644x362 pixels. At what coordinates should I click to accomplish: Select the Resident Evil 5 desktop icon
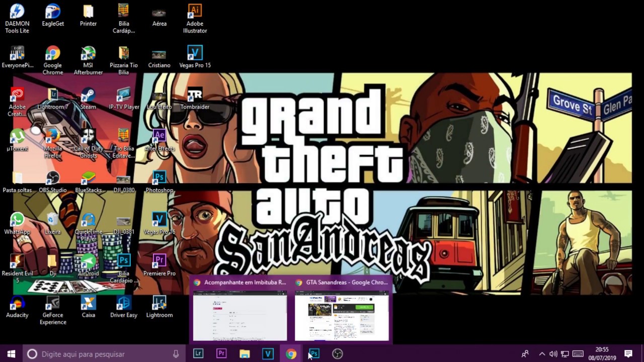click(x=17, y=268)
